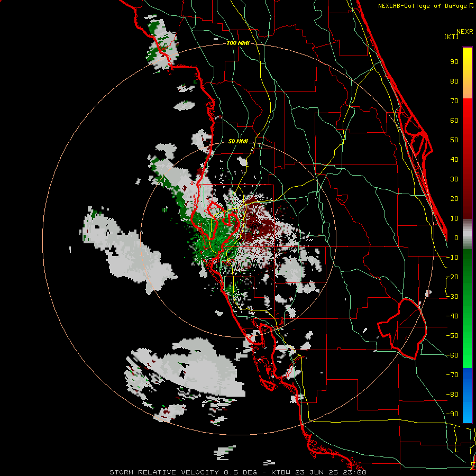
Task: Click the "-40" value on velocity scale
Action: 452,316
